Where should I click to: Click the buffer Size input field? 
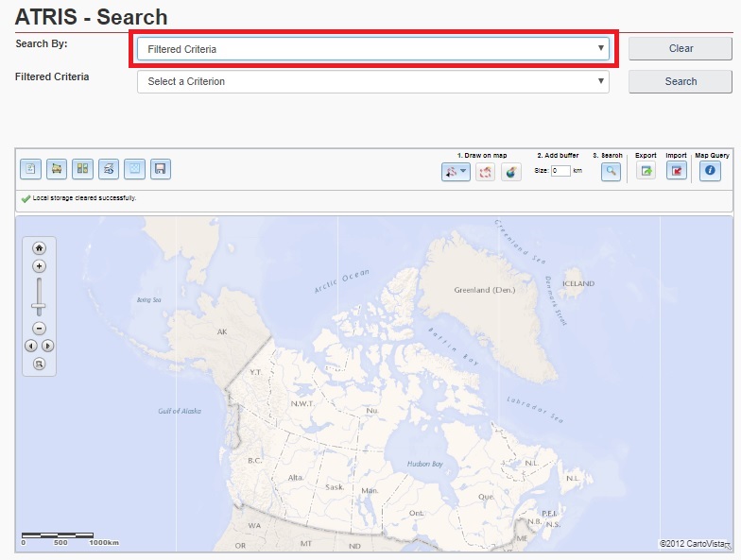point(560,171)
